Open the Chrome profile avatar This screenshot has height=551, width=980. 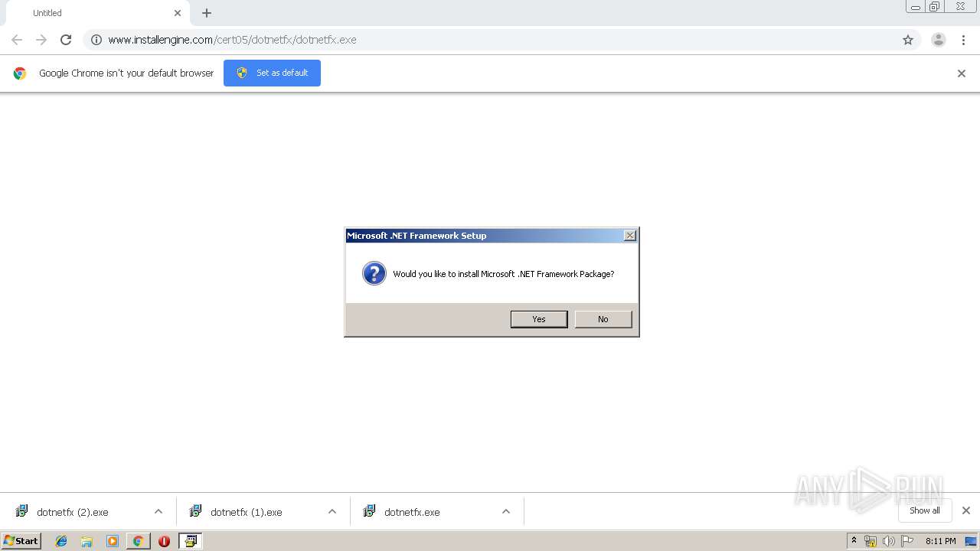[939, 40]
